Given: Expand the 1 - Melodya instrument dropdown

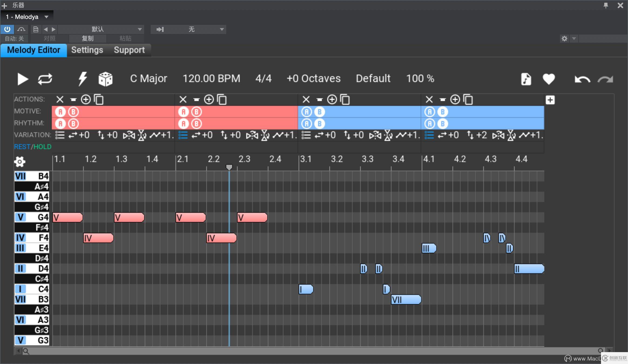Looking at the screenshot, I should pyautogui.click(x=27, y=17).
